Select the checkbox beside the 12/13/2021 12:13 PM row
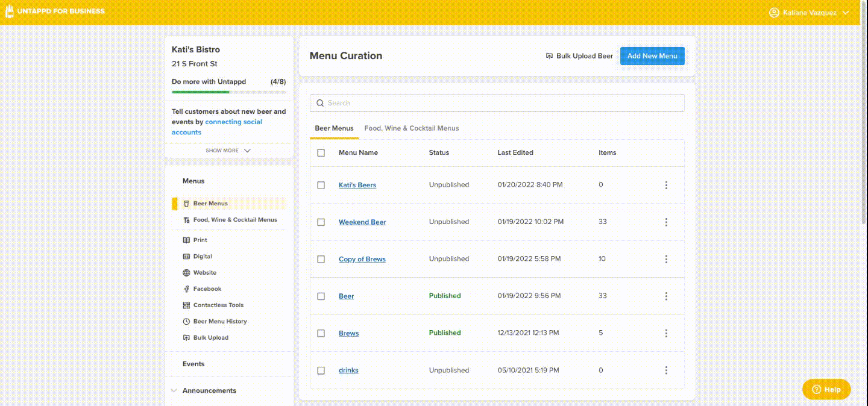This screenshot has height=406, width=868. 321,333
